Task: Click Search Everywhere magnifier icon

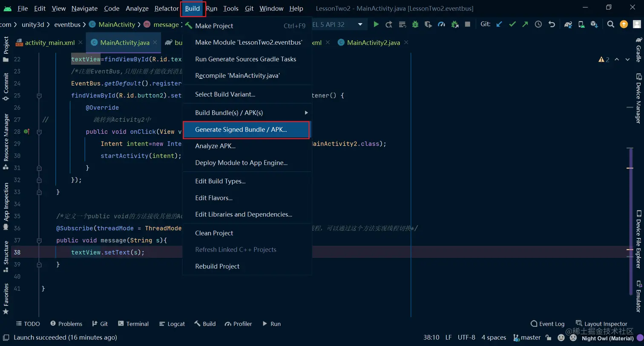Action: point(611,24)
